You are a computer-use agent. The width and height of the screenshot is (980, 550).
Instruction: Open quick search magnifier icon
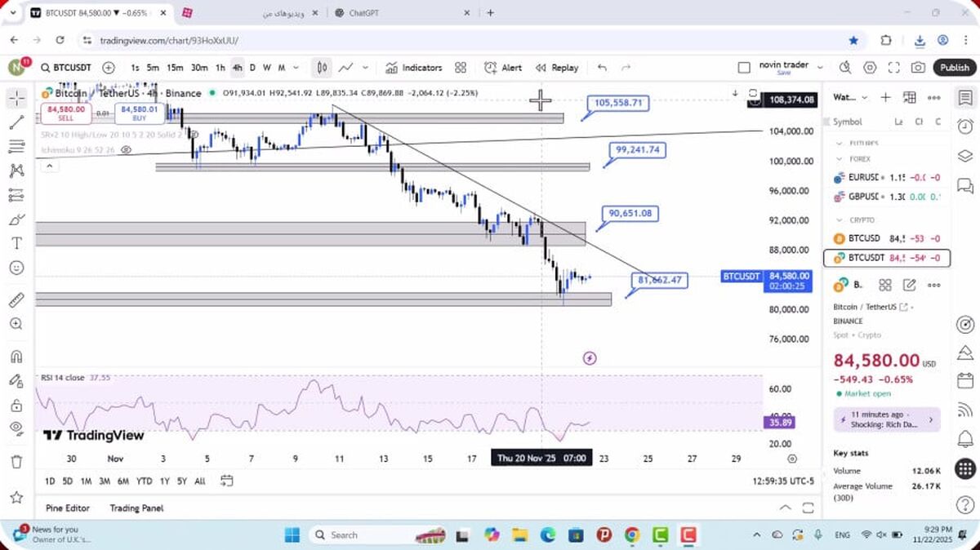(845, 68)
